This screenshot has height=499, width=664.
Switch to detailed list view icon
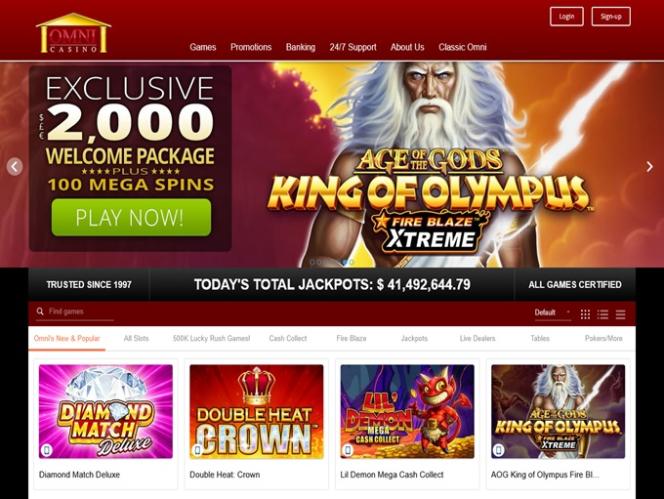(x=603, y=314)
